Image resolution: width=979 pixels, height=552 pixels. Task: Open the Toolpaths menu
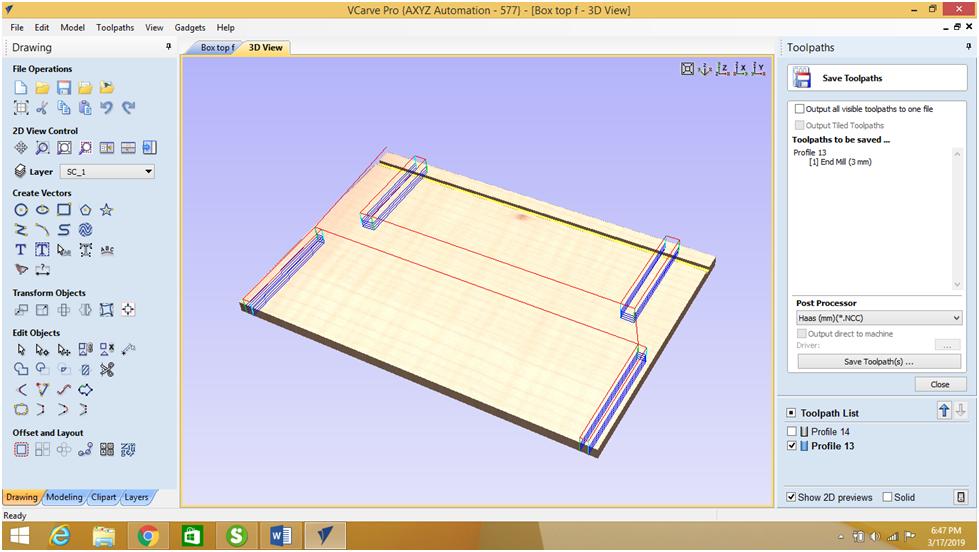tap(115, 27)
